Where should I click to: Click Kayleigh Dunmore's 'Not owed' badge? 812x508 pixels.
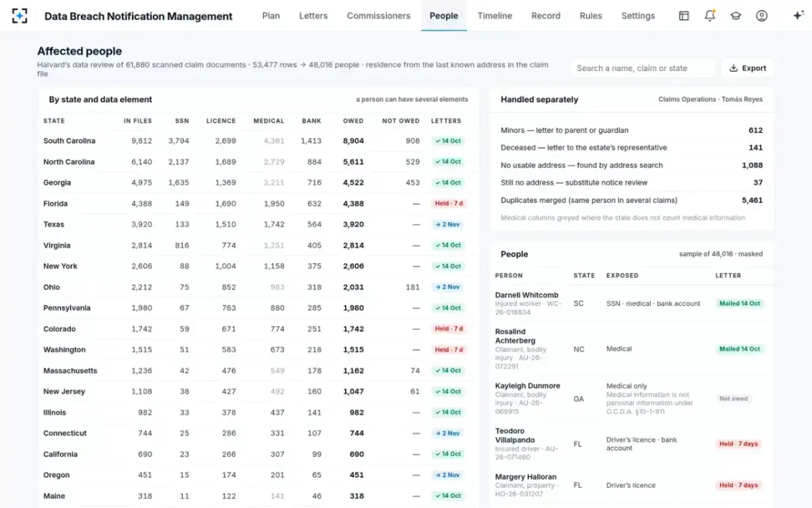tap(734, 399)
